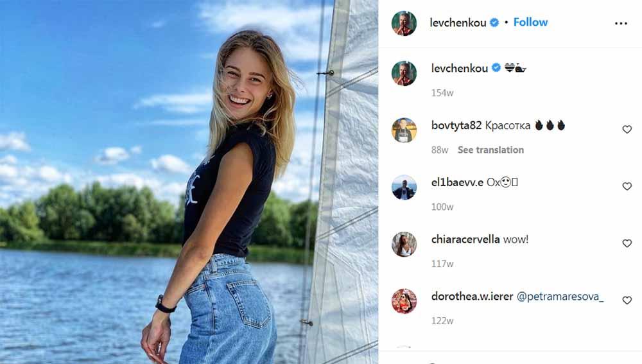Click the dorothea.w.ierer username
Screen dimensions: 642x364
(472, 298)
